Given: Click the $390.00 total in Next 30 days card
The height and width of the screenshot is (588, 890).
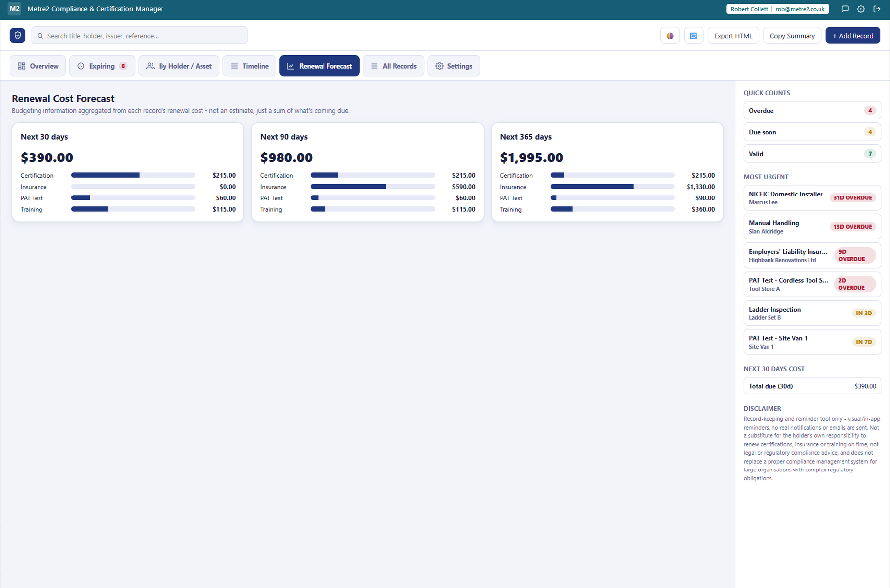Looking at the screenshot, I should point(47,157).
